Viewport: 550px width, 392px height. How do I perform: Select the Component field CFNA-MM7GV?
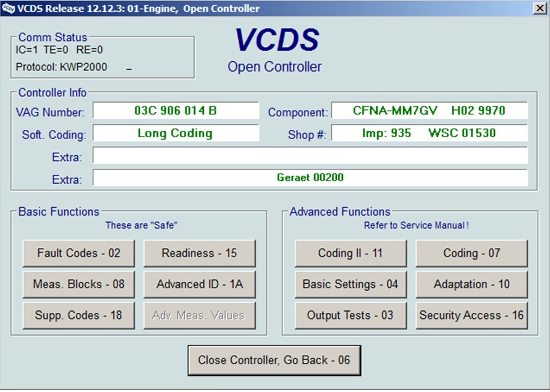coord(429,111)
